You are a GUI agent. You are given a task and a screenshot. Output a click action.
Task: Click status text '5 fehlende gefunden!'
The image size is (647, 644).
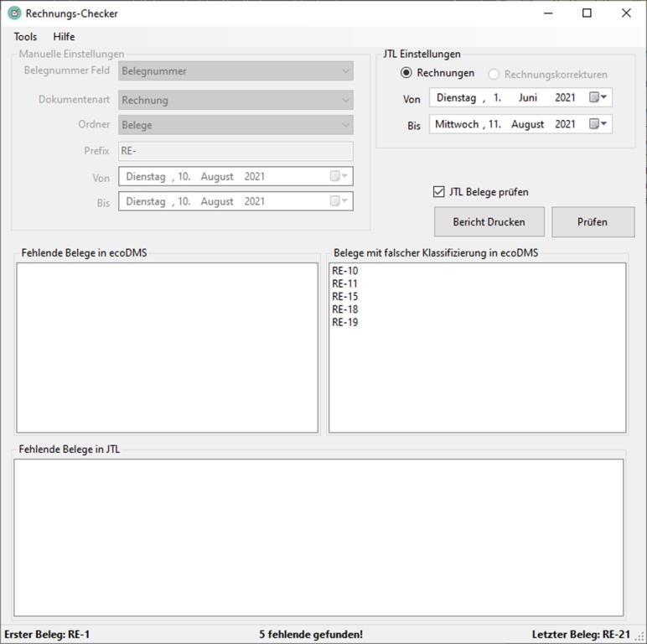[x=311, y=635]
